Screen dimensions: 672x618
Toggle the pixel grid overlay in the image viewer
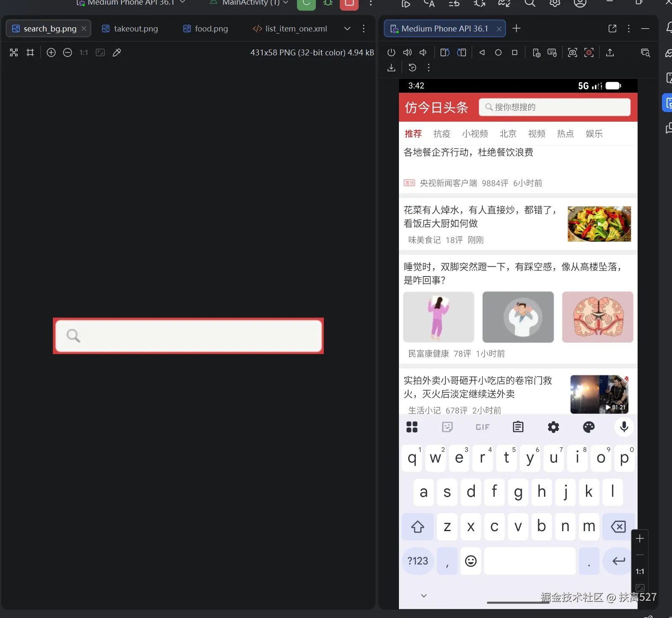point(30,52)
